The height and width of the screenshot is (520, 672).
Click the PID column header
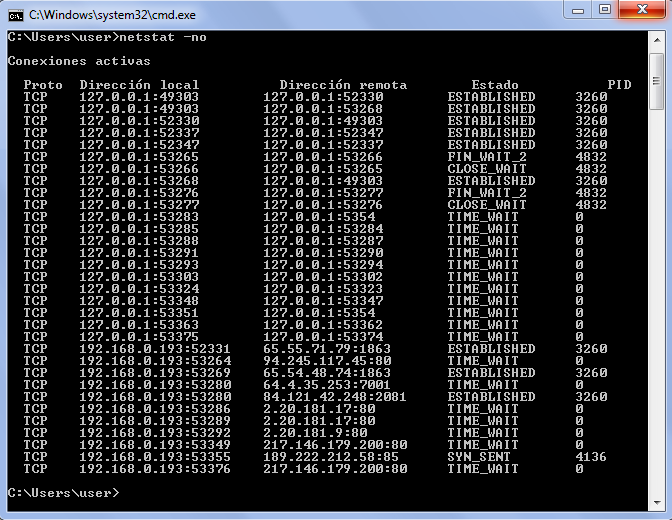point(619,85)
